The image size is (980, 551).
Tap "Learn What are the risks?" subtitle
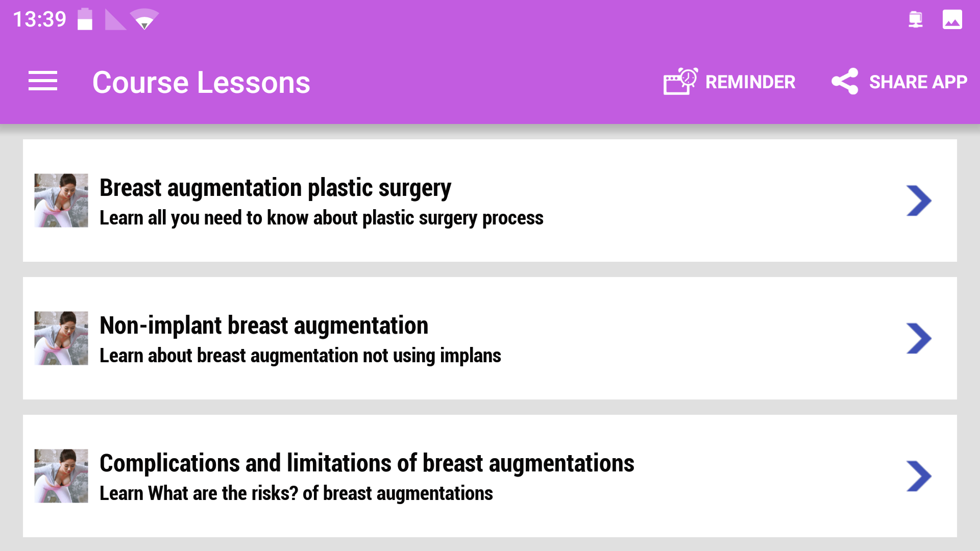pos(296,493)
